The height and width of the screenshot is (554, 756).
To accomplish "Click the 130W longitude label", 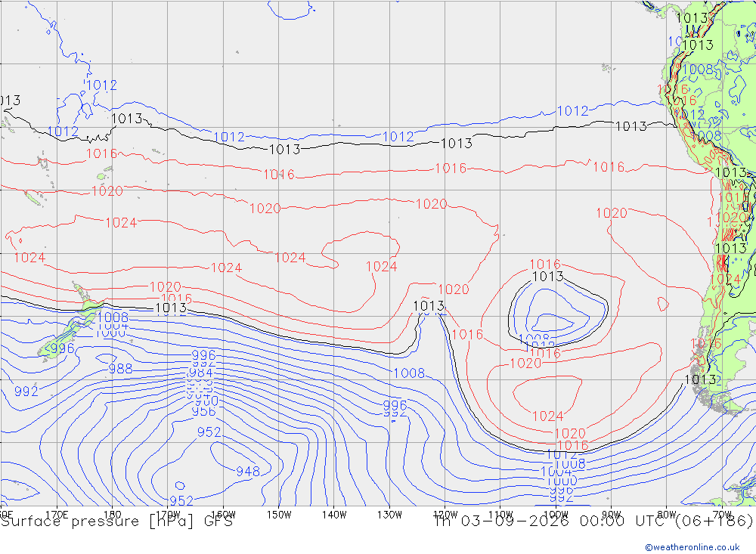I will point(389,515).
